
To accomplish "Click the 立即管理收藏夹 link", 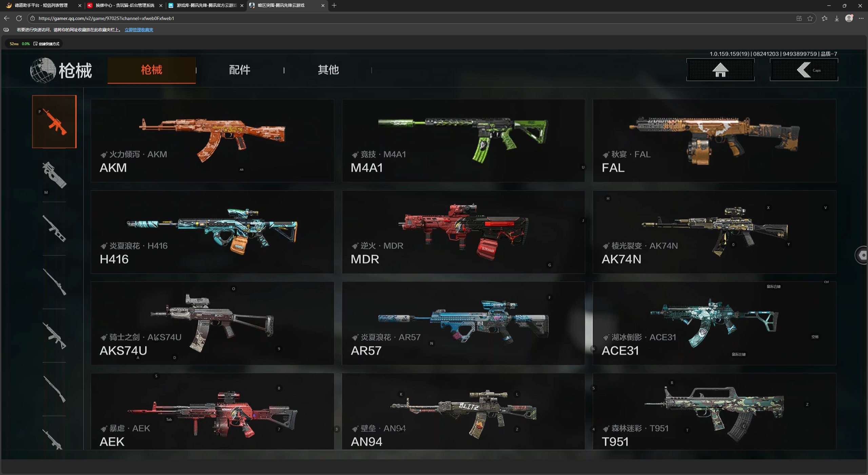I will (139, 30).
